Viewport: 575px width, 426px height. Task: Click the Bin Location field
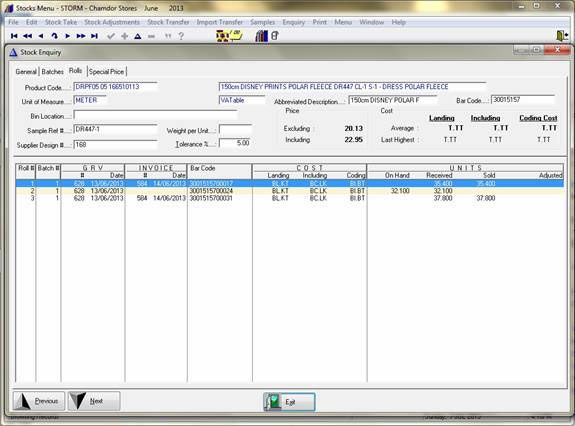click(155, 115)
